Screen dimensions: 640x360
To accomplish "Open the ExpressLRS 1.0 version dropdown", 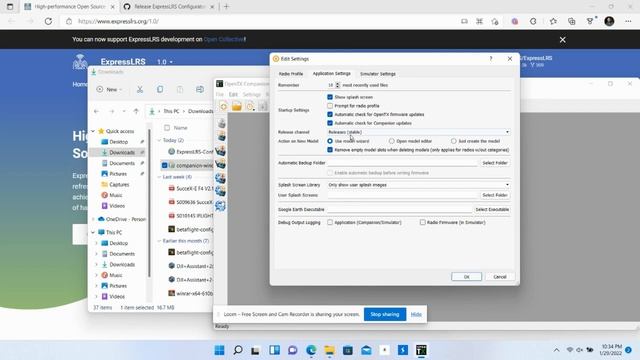I will coord(165,62).
